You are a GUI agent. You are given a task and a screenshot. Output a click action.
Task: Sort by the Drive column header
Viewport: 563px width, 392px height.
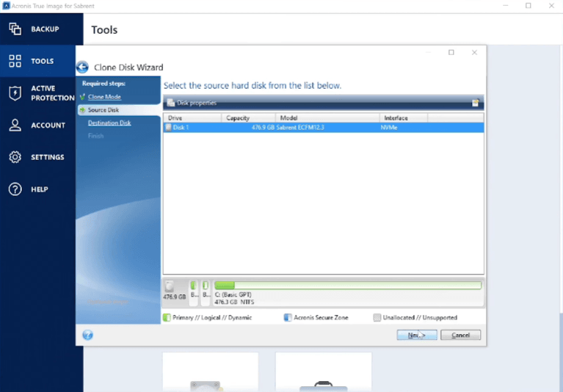(192, 117)
